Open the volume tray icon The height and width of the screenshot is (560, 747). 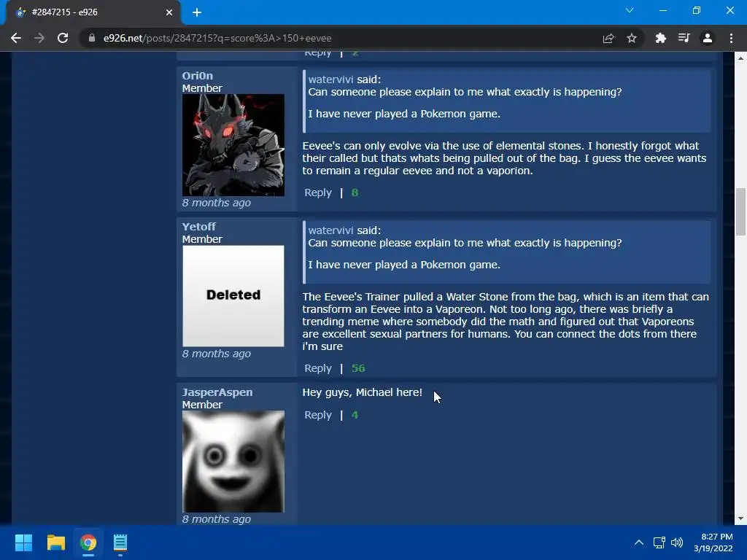677,542
